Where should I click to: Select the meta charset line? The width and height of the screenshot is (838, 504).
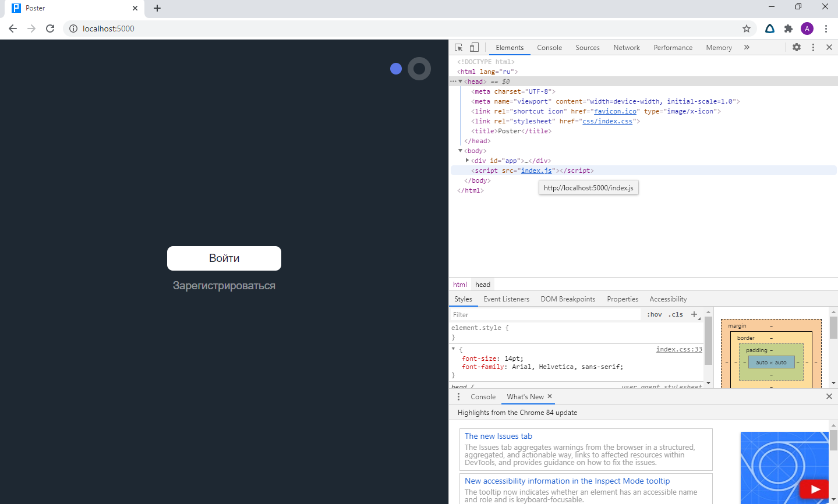(x=513, y=91)
